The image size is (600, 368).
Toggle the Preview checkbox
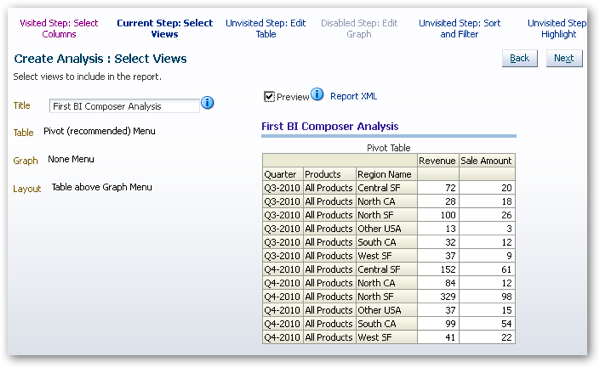click(x=269, y=97)
